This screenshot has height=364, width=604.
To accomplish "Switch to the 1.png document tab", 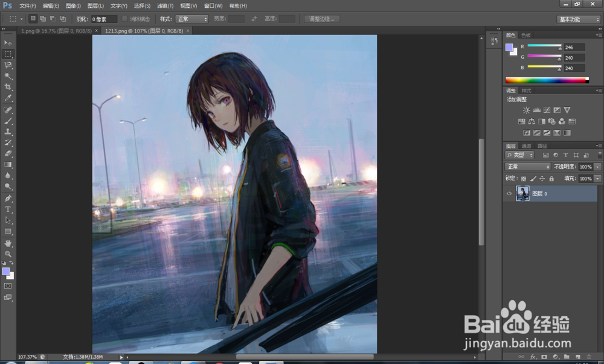I will [x=56, y=31].
